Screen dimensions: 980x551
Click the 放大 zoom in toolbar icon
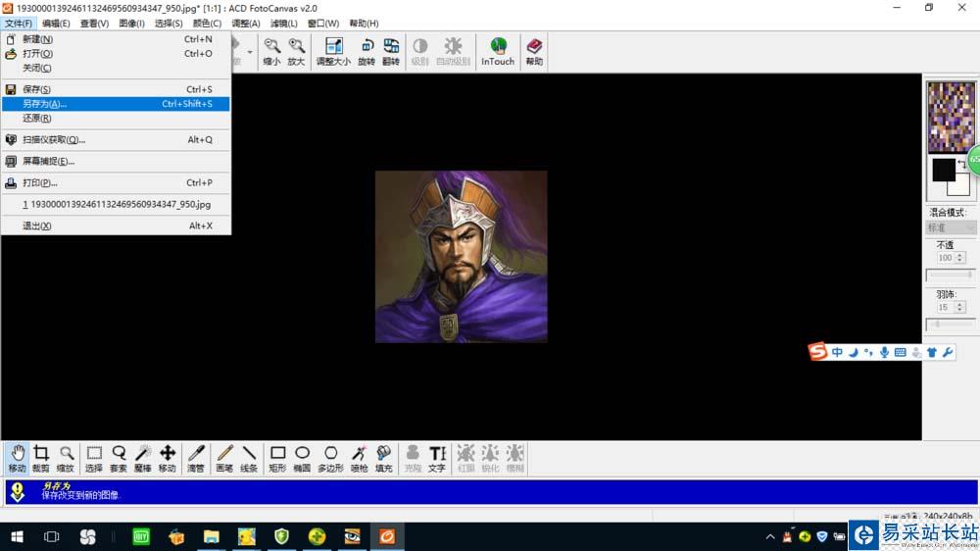tap(296, 51)
